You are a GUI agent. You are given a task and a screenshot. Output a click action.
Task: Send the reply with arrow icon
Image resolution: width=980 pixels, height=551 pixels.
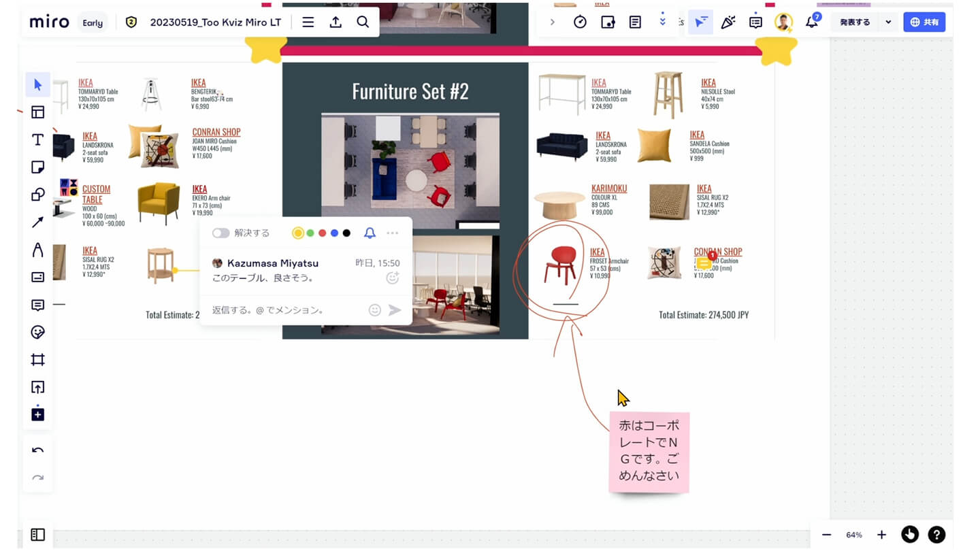pos(395,310)
